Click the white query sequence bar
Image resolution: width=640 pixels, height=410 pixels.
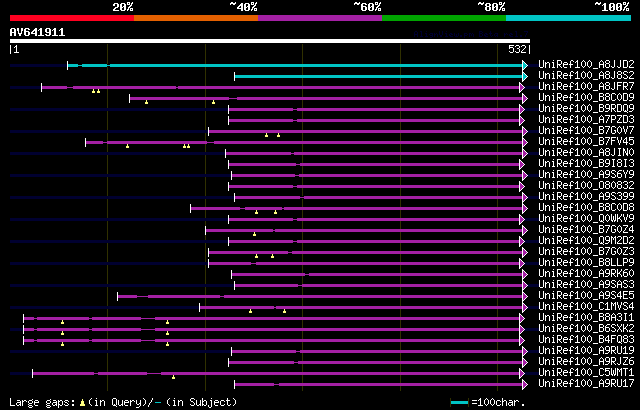click(x=270, y=41)
